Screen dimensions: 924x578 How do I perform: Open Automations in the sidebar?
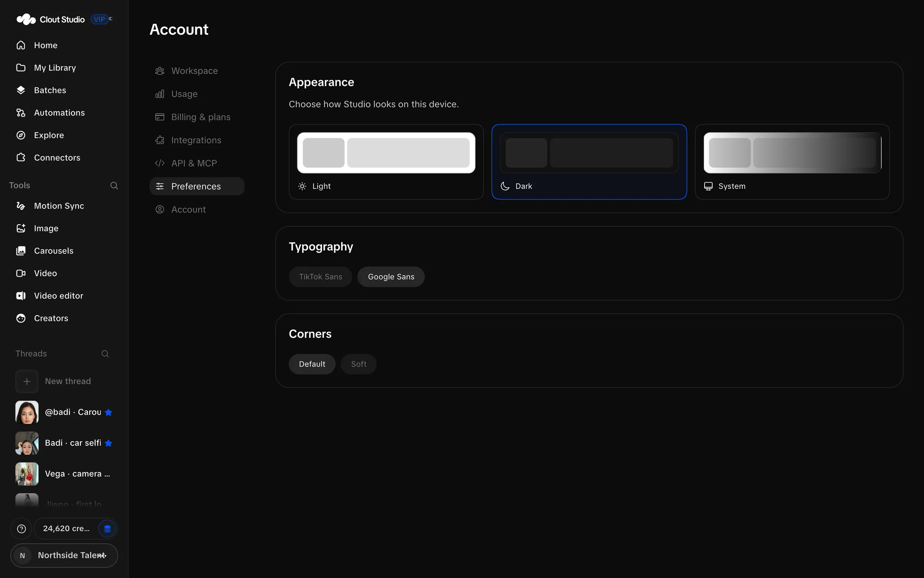(64, 113)
